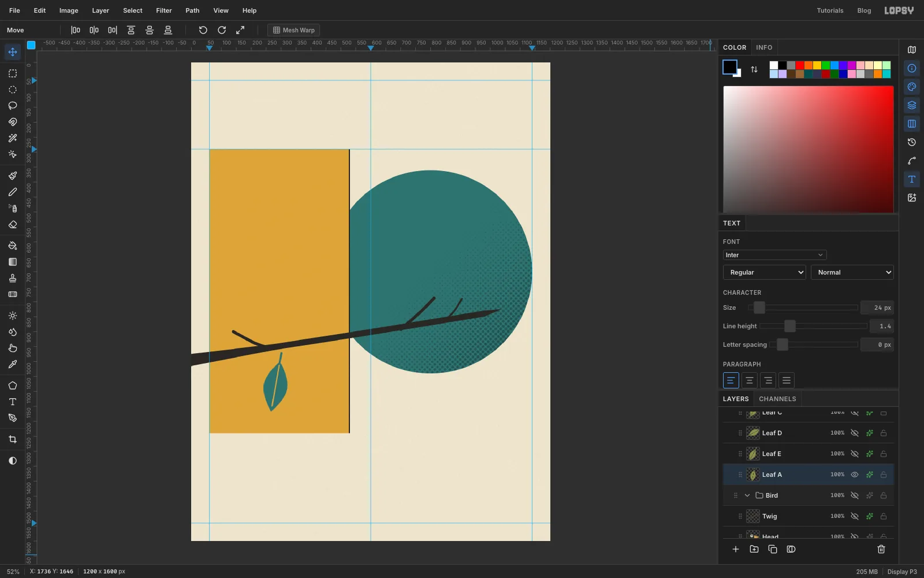This screenshot has height=578, width=924.
Task: Show the Twig layer
Action: (855, 516)
